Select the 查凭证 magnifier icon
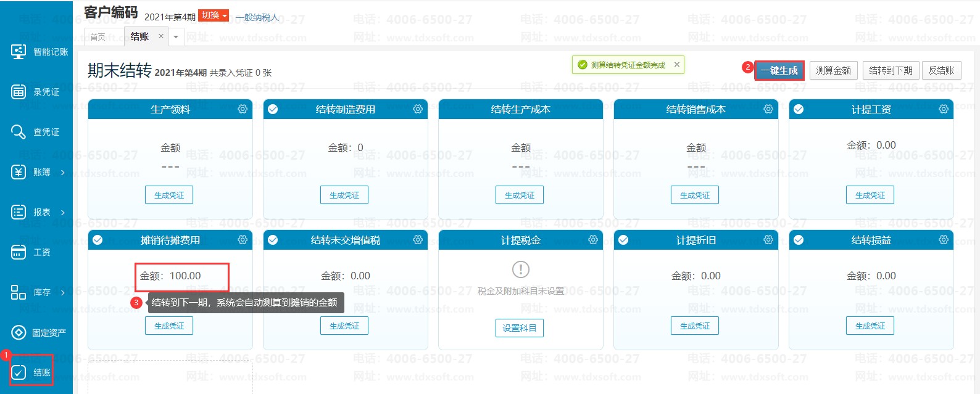Viewport: 980px width, 394px height. [x=19, y=132]
